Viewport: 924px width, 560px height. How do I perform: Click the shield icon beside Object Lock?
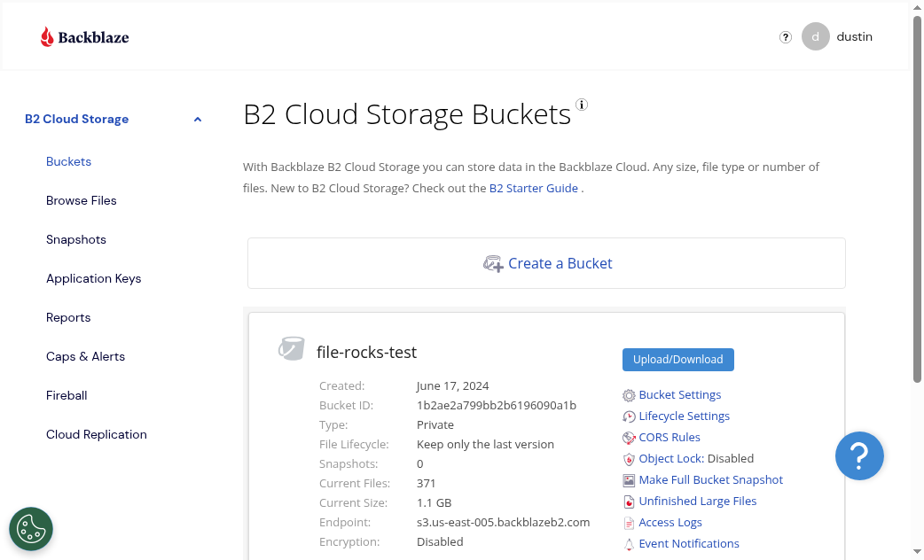pos(629,459)
